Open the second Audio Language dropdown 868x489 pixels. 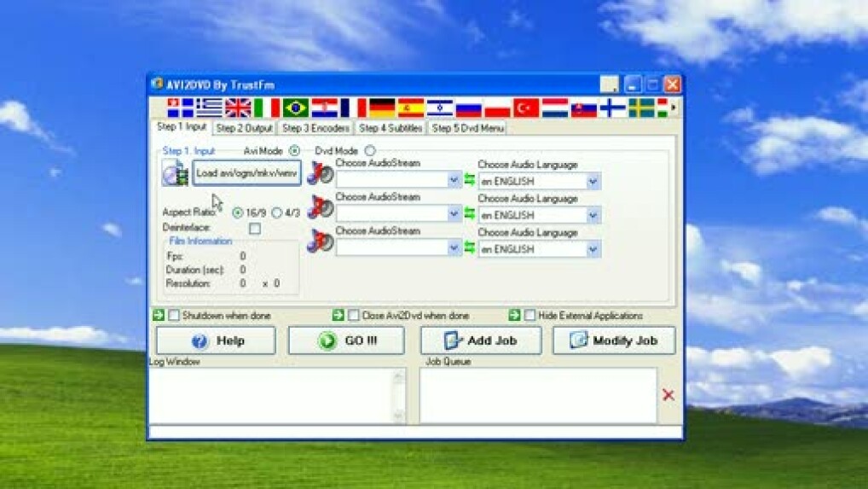pos(593,215)
